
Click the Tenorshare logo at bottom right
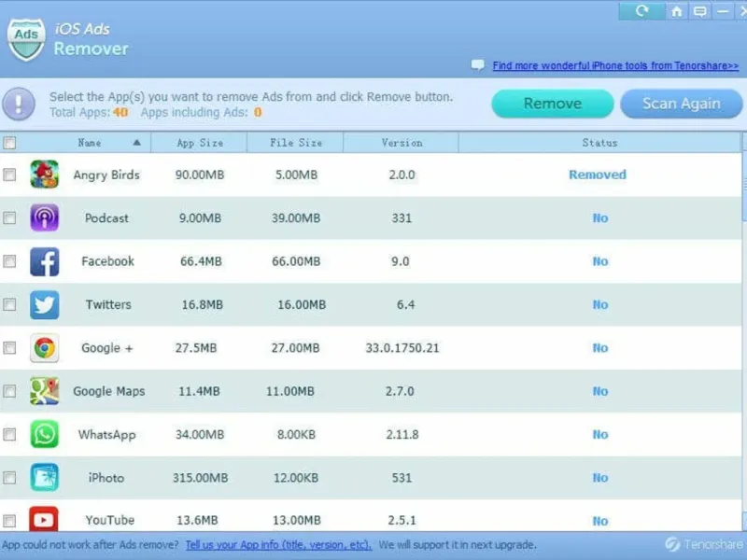pos(705,544)
